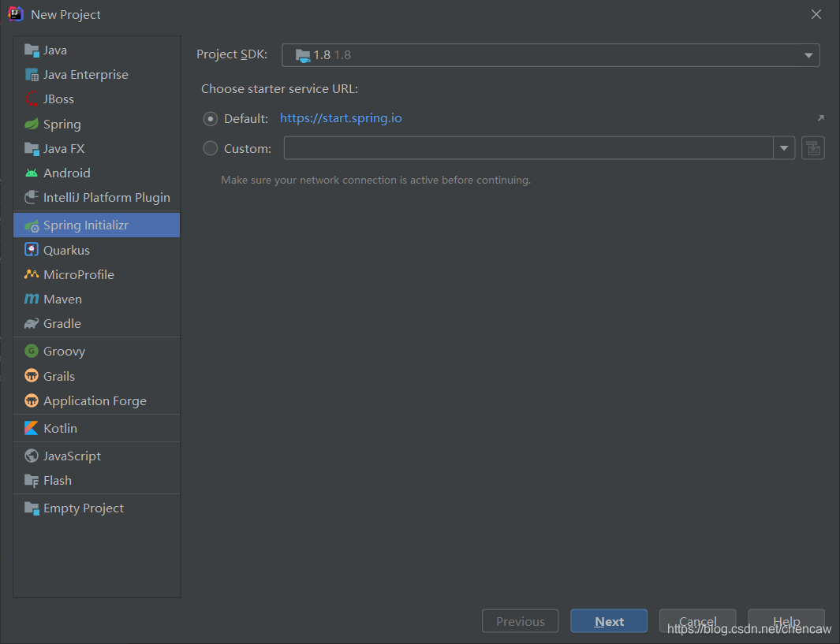Click the Groovy G icon
This screenshot has width=840, height=644.
(32, 352)
